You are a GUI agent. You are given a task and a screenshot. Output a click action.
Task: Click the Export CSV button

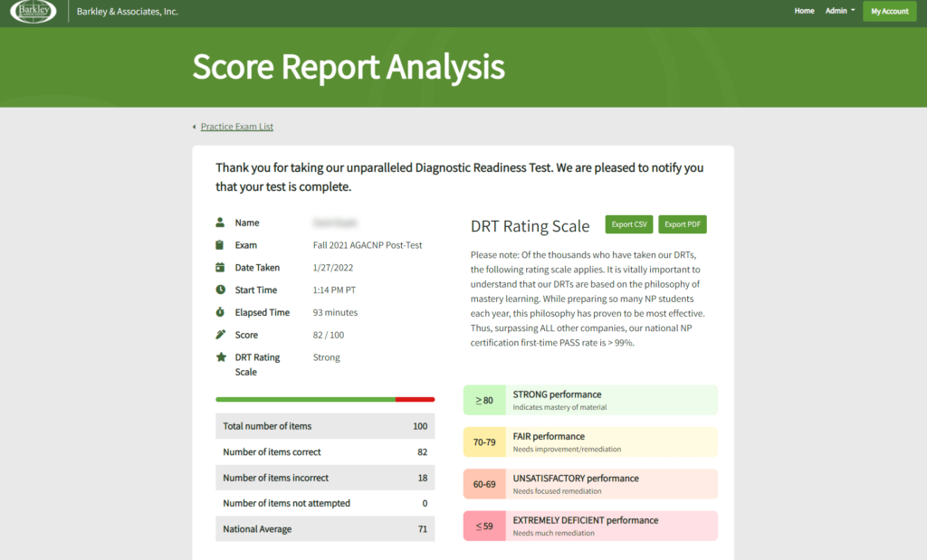(x=628, y=223)
